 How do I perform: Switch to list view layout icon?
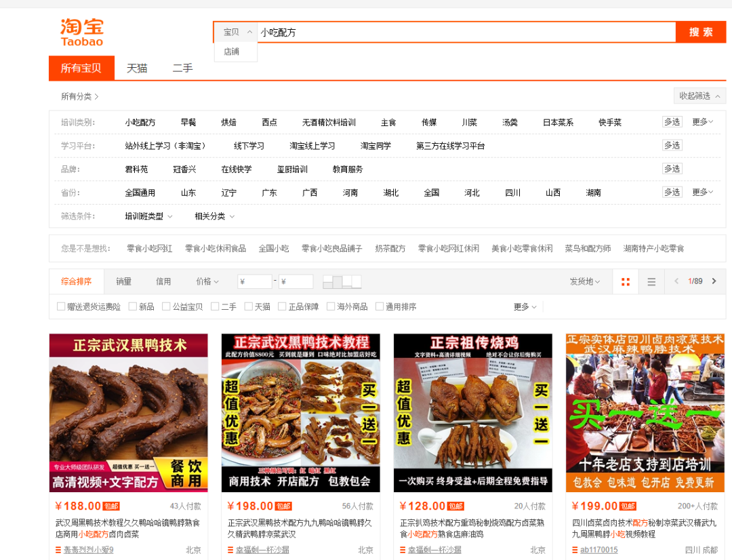651,282
